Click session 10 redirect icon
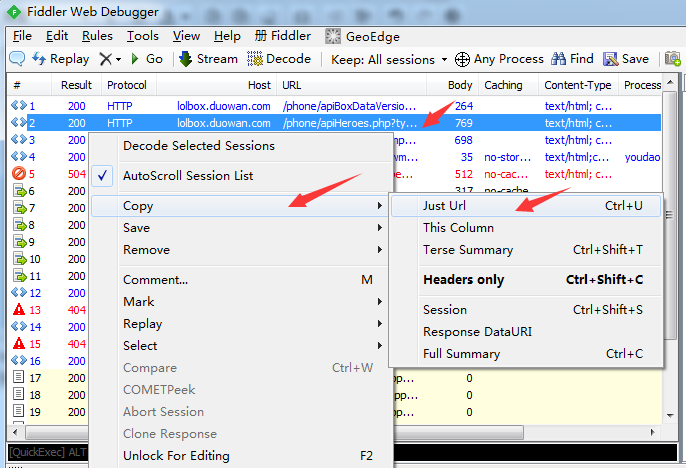The image size is (686, 468). click(20, 259)
